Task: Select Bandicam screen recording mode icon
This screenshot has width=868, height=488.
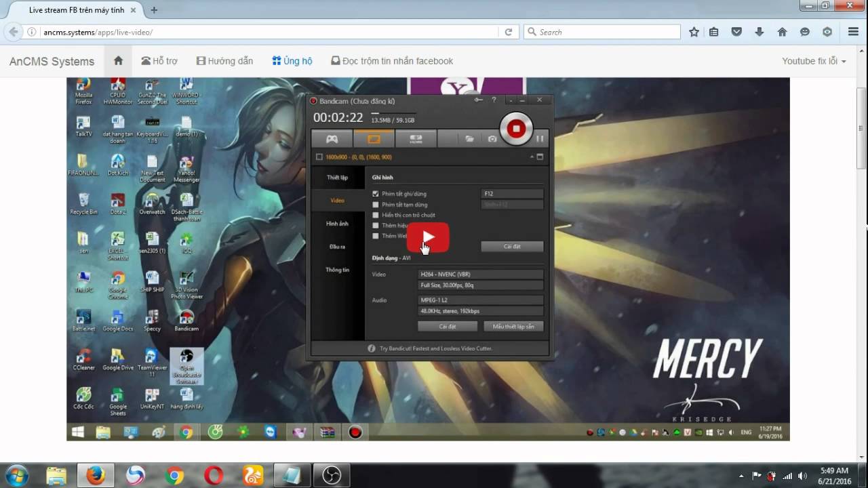Action: click(374, 138)
